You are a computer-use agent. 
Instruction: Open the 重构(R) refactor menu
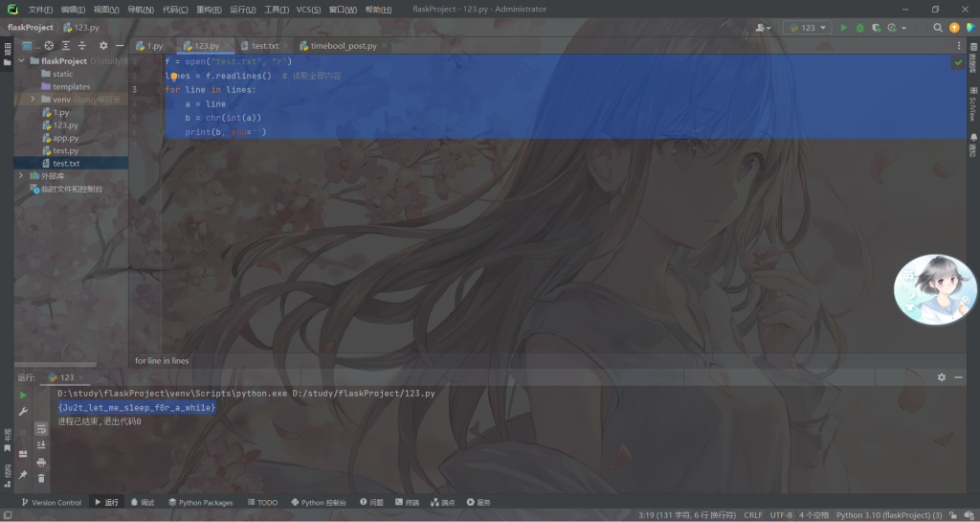[209, 9]
